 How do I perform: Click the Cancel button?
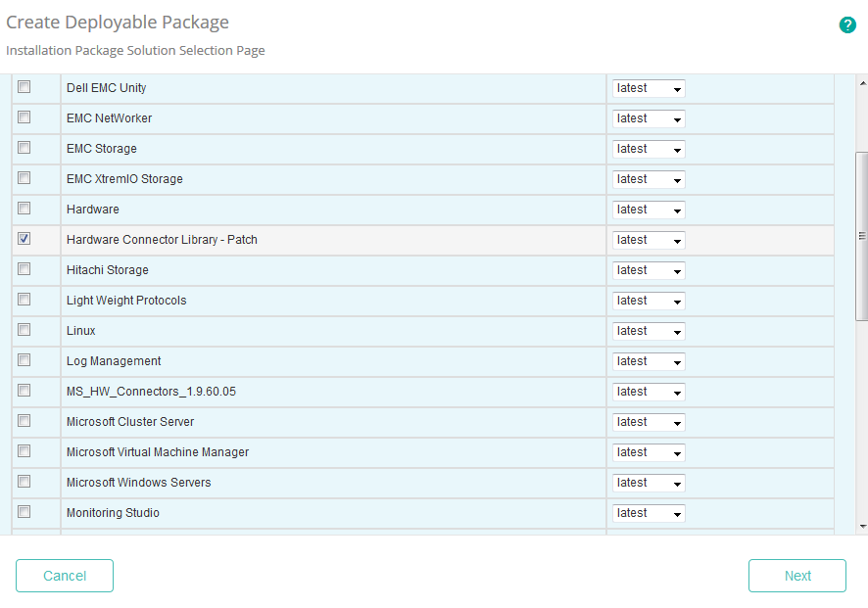tap(64, 576)
